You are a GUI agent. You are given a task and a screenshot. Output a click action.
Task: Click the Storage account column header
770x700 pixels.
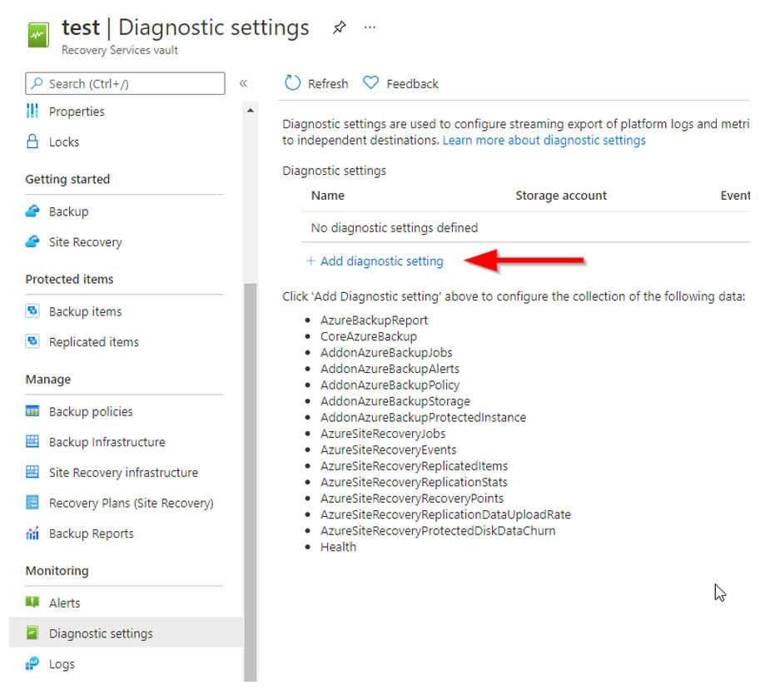click(x=561, y=196)
